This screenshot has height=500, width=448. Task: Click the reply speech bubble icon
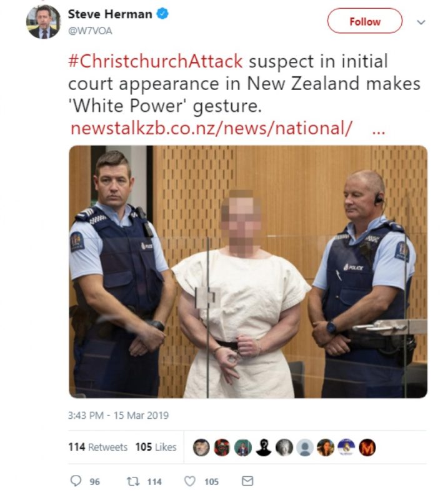tap(76, 480)
